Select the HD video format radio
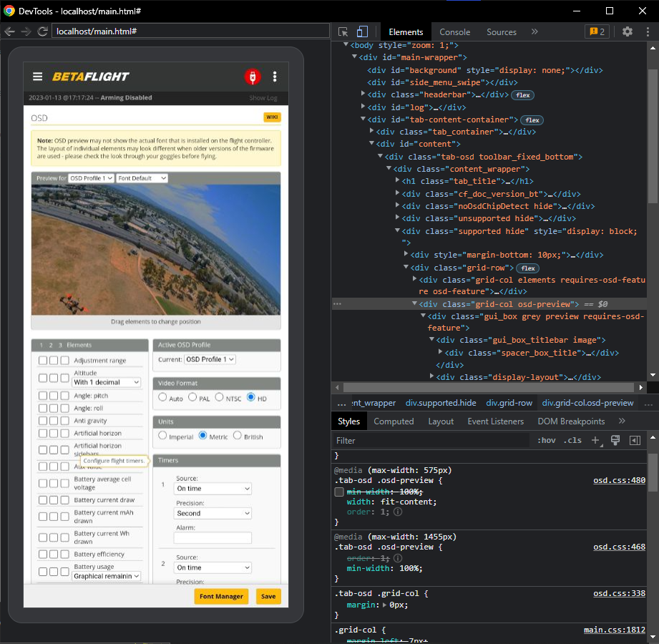The height and width of the screenshot is (644, 659). pyautogui.click(x=251, y=397)
